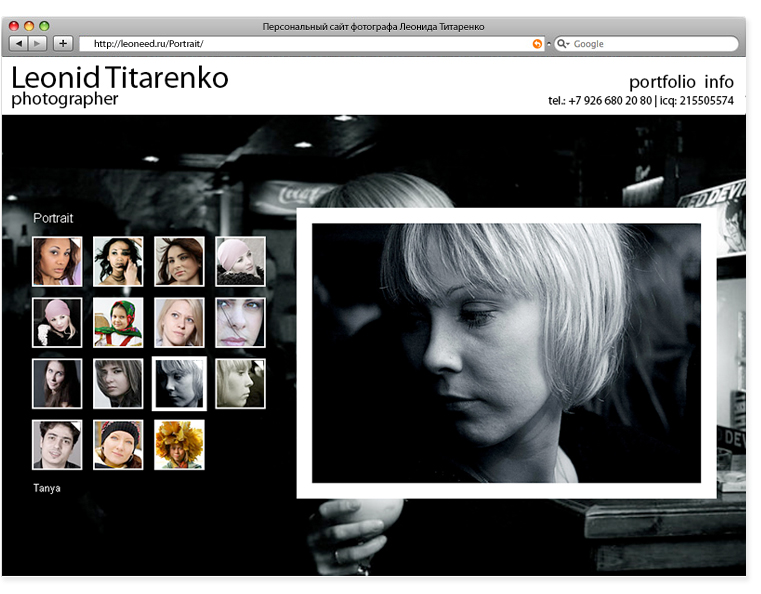Open the blonde profile sepia thumbnail
Viewport: 761px width, 594px height.
point(240,383)
